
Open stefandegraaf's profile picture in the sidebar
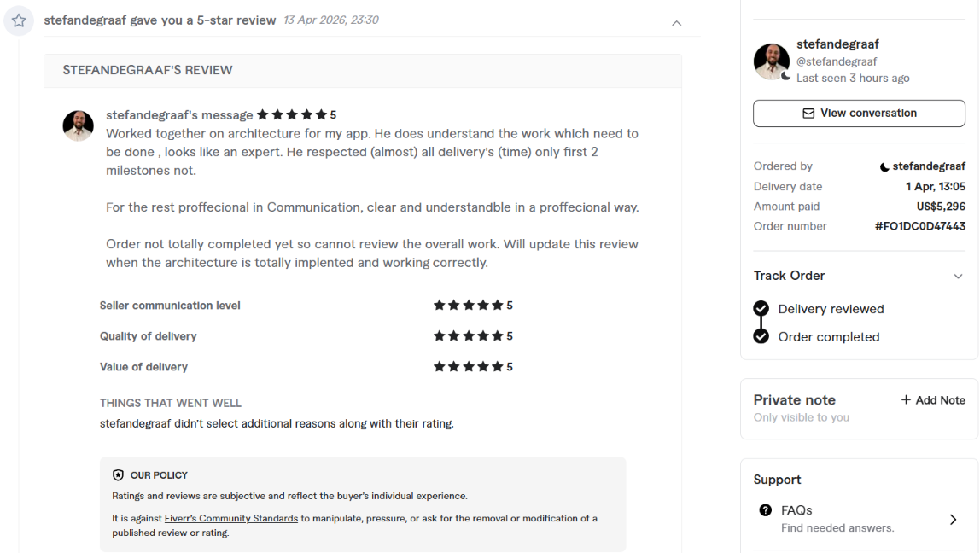[x=771, y=61]
